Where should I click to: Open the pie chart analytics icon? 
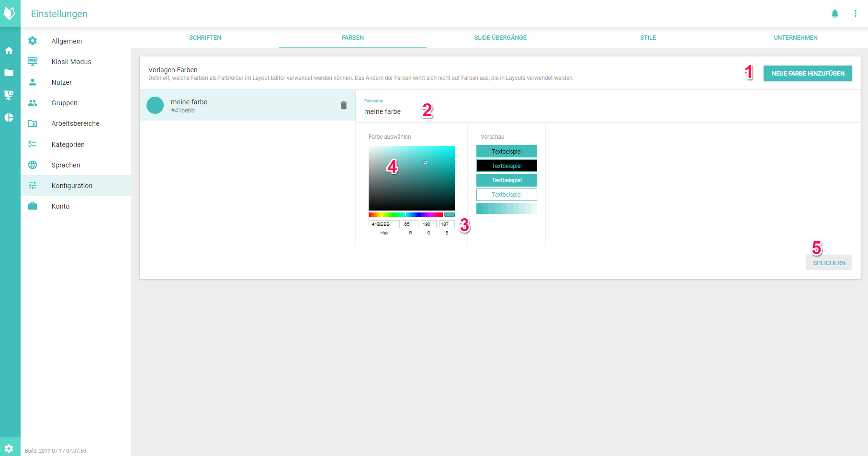(x=9, y=118)
